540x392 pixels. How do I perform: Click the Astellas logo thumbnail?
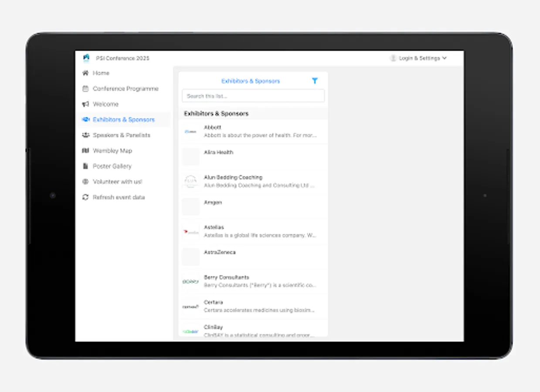(190, 232)
